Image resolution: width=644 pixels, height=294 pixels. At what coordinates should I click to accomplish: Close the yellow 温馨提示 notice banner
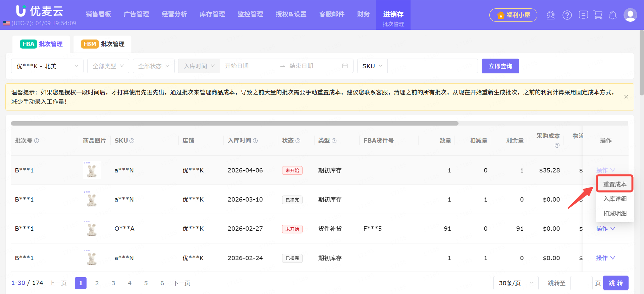pos(626,97)
